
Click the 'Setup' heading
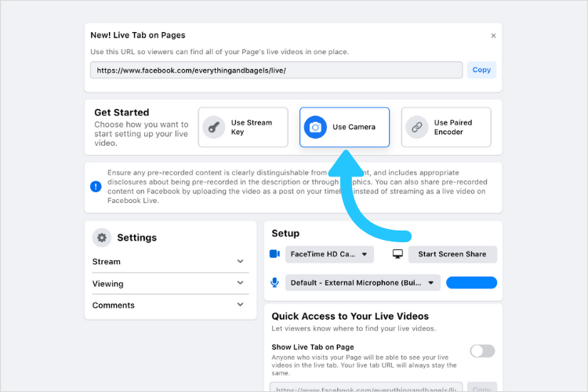coord(285,234)
